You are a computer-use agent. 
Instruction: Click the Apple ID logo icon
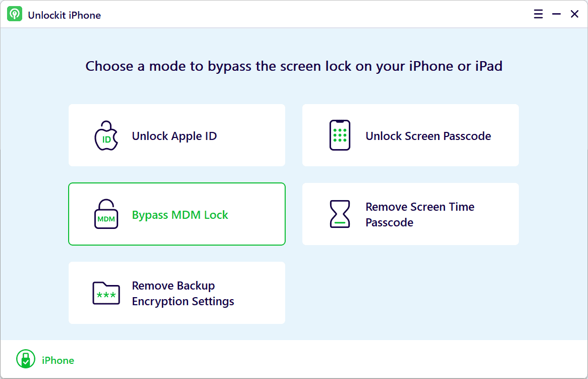point(106,135)
